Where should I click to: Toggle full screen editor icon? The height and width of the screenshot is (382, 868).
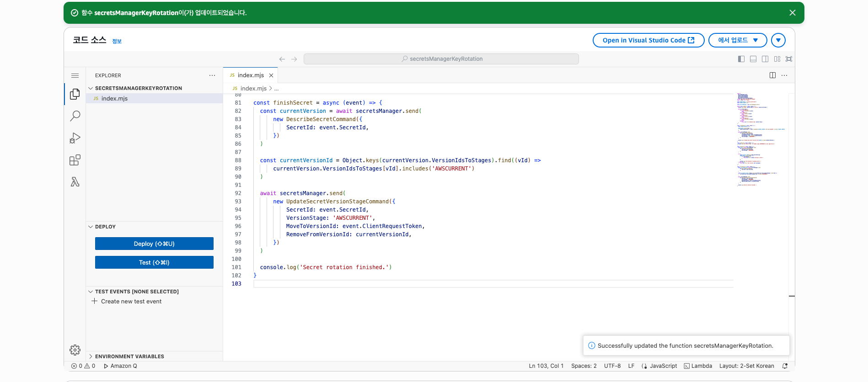[x=789, y=59]
